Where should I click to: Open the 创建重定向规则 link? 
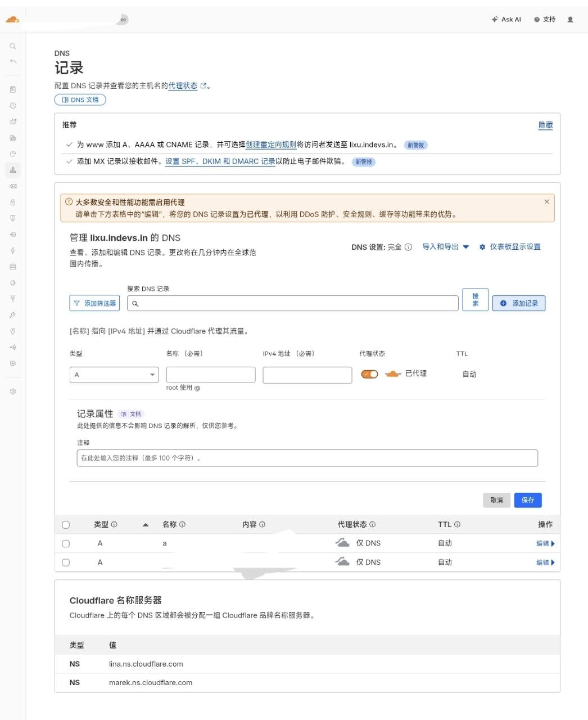[x=271, y=145]
